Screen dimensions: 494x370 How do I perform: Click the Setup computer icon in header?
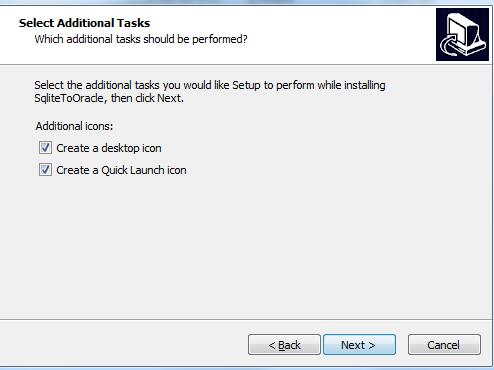point(462,35)
